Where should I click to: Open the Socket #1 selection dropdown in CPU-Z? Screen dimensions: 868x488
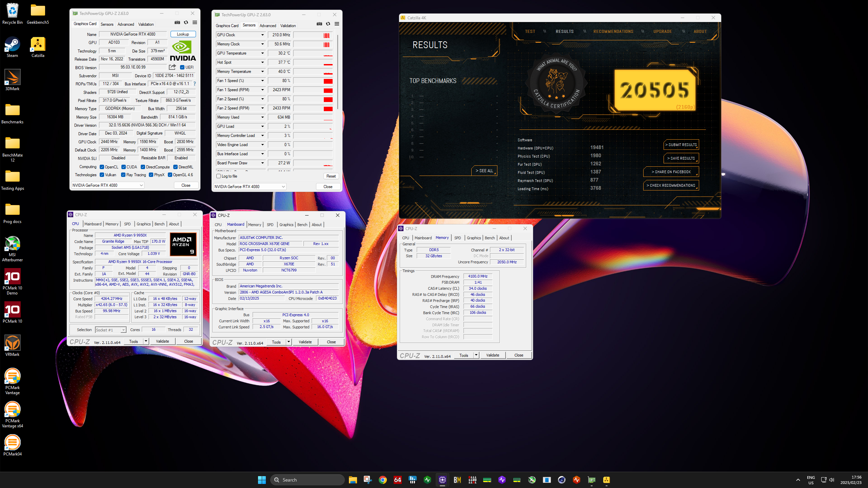[x=111, y=330]
